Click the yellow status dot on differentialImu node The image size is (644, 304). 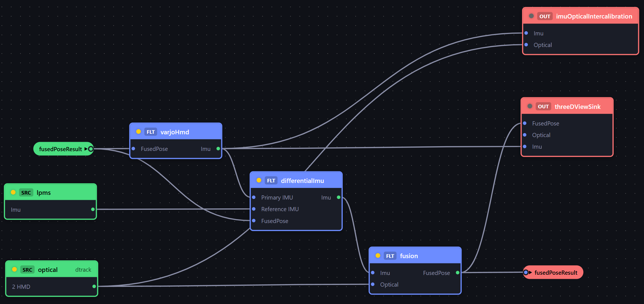point(259,180)
